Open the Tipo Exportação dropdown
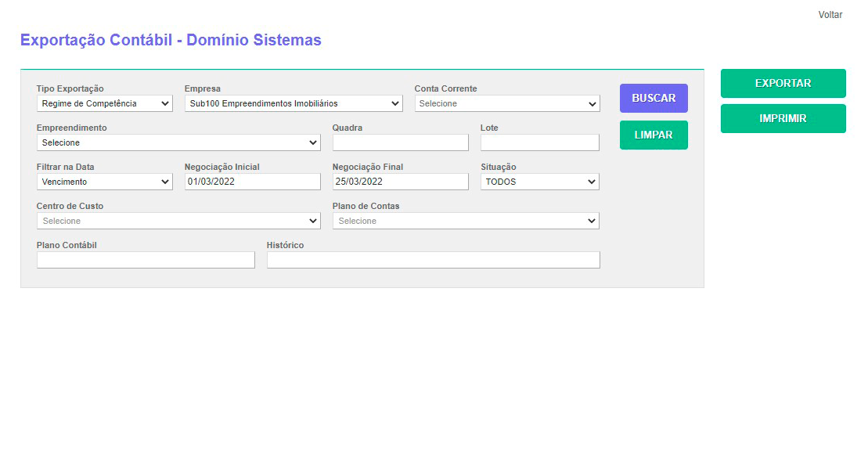 (x=104, y=103)
